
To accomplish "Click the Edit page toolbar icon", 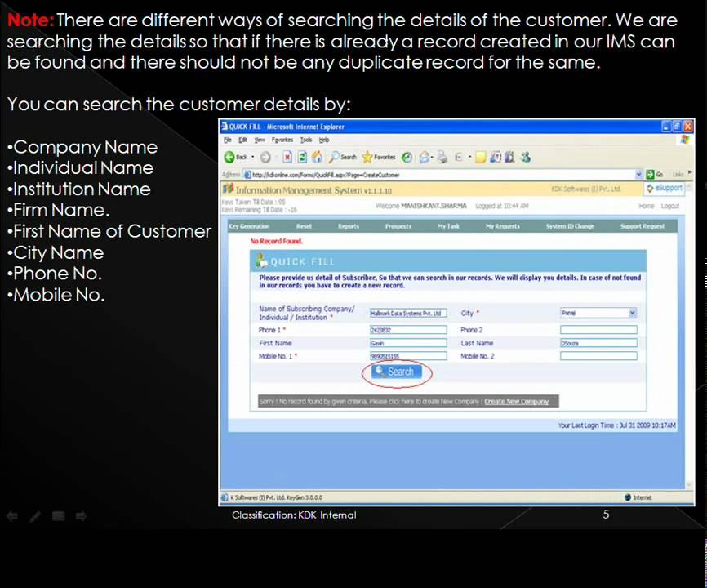I will click(459, 157).
